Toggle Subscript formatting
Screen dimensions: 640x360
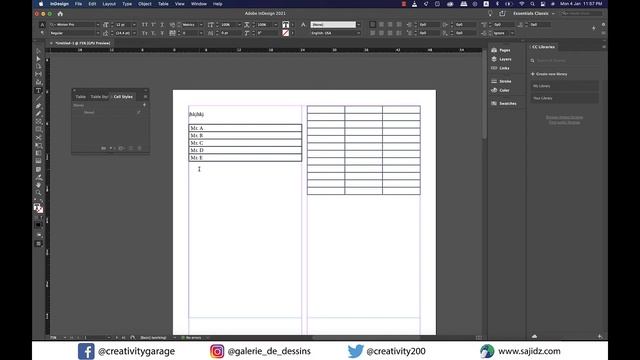(x=153, y=33)
